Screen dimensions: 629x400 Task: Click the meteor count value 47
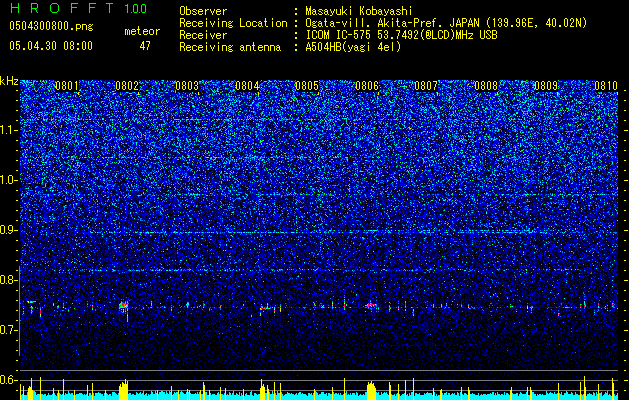145,46
